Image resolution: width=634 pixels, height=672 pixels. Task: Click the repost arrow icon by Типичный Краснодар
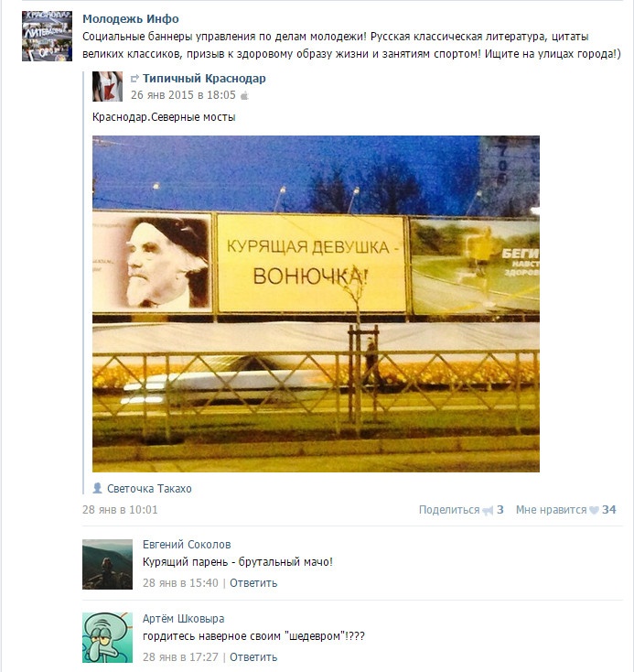pos(134,79)
